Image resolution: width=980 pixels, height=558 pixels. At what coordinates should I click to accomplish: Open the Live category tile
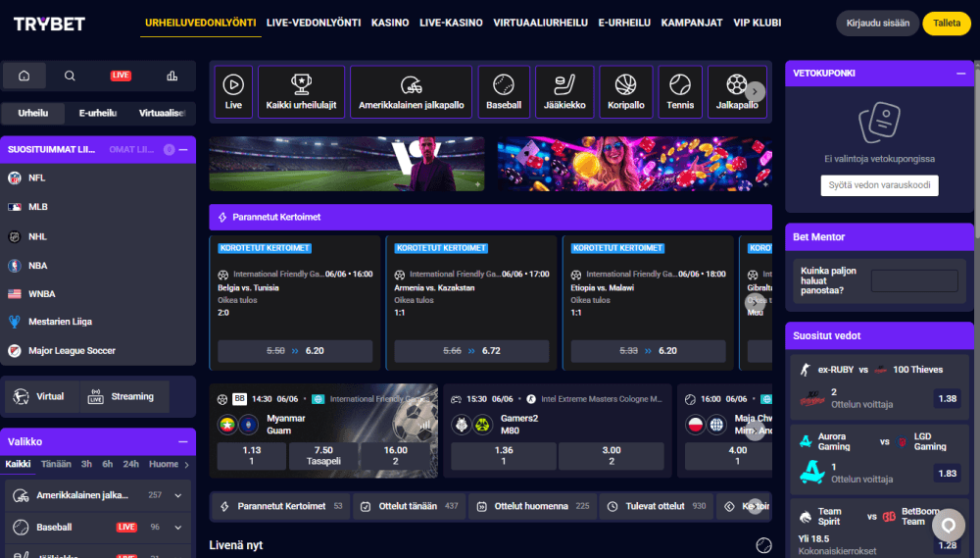pos(233,92)
